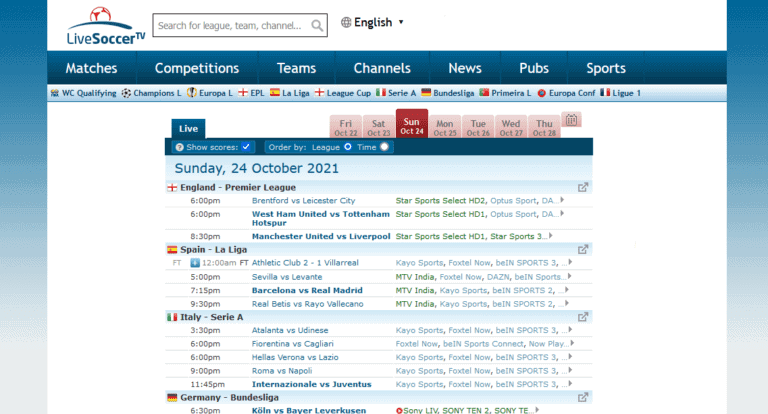Open the Manchester United vs Liverpool match
Image resolution: width=768 pixels, height=414 pixels.
pos(321,236)
